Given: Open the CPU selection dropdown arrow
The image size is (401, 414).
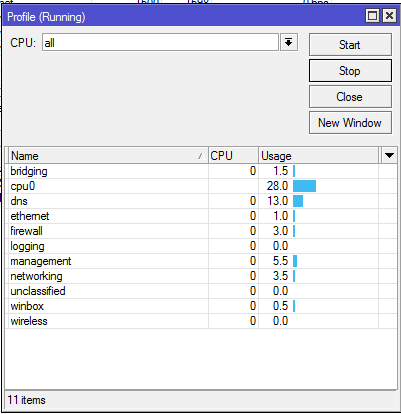Looking at the screenshot, I should pos(289,42).
